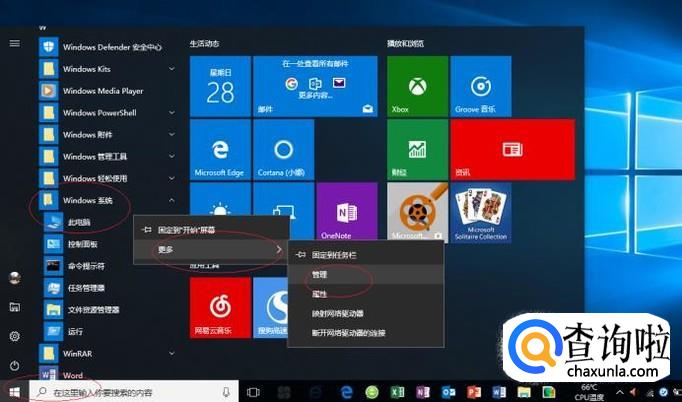This screenshot has height=402, width=682.
Task: Open Word from the taskbar
Action: (x=499, y=392)
